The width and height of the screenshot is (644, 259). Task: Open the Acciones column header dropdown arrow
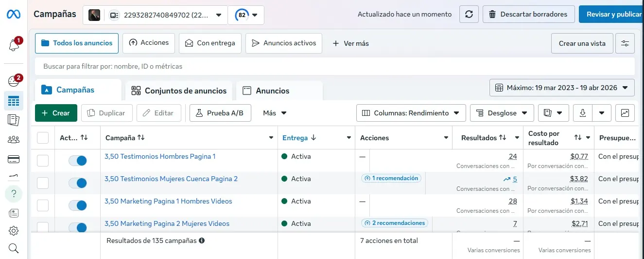coord(446,138)
